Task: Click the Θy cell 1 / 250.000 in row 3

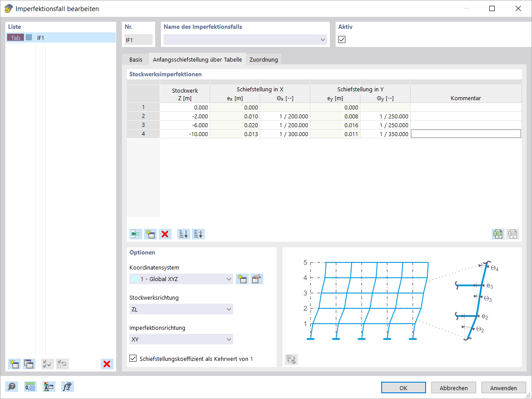Action: [385, 125]
